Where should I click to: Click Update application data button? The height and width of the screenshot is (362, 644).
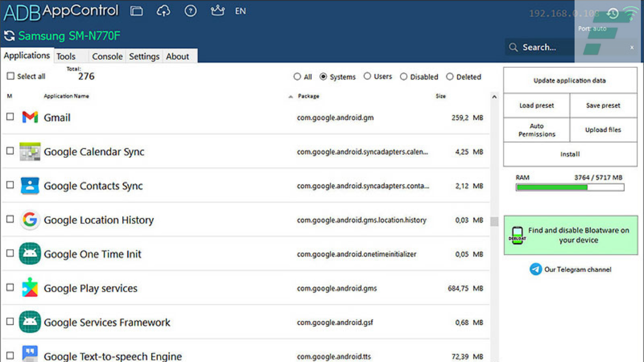pyautogui.click(x=570, y=80)
